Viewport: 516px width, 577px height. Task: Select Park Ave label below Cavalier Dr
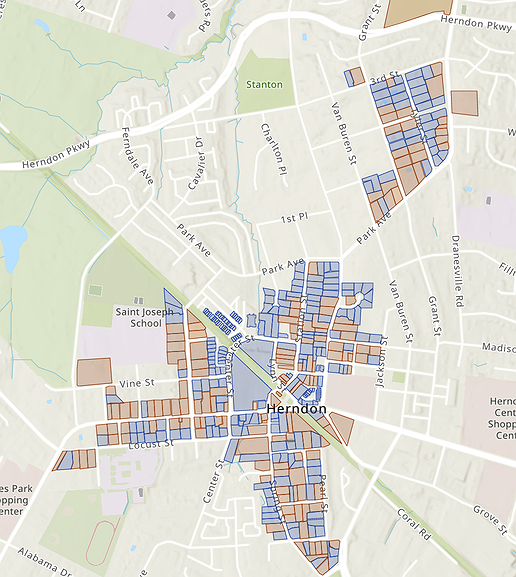(x=194, y=240)
